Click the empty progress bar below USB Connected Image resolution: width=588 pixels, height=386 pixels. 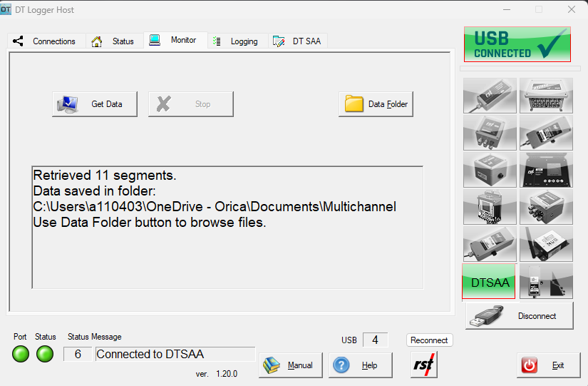point(520,68)
